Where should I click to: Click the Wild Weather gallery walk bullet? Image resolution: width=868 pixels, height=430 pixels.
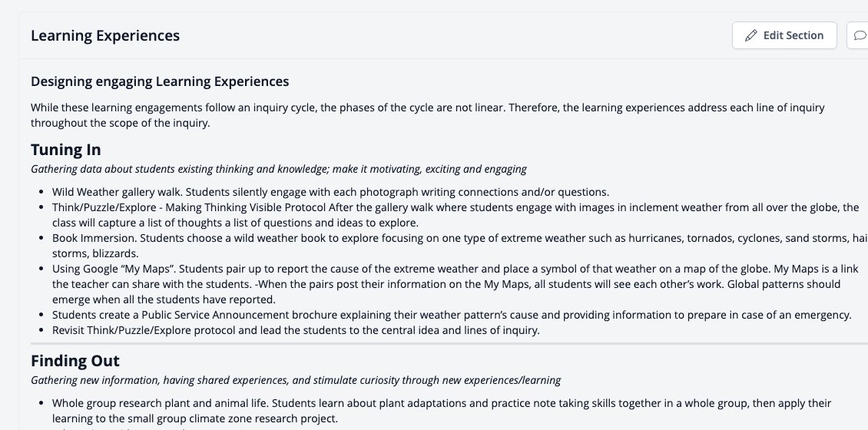click(330, 192)
